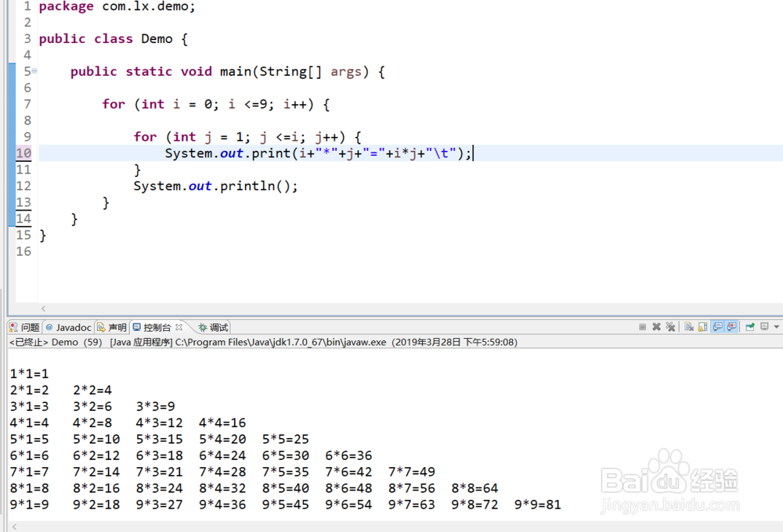Click console output '6*4=24'
Image resolution: width=783 pixels, height=532 pixels.
tap(222, 456)
